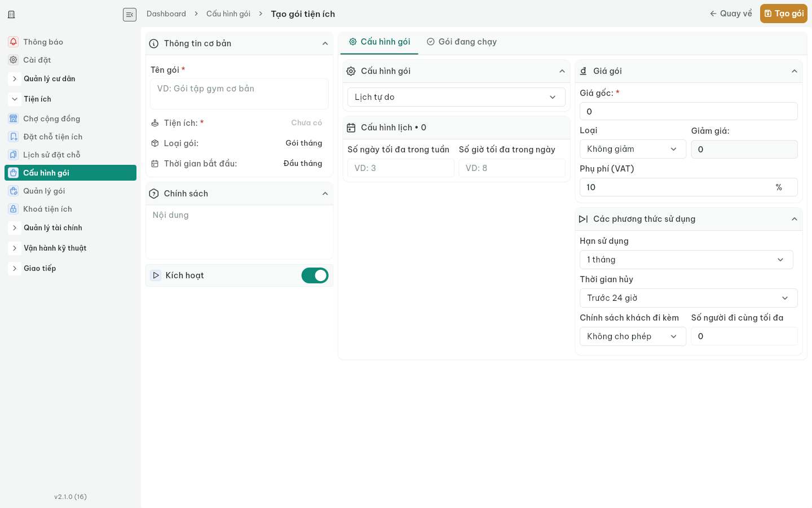
Task: Click the Giá gói currency icon
Action: pyautogui.click(x=584, y=71)
